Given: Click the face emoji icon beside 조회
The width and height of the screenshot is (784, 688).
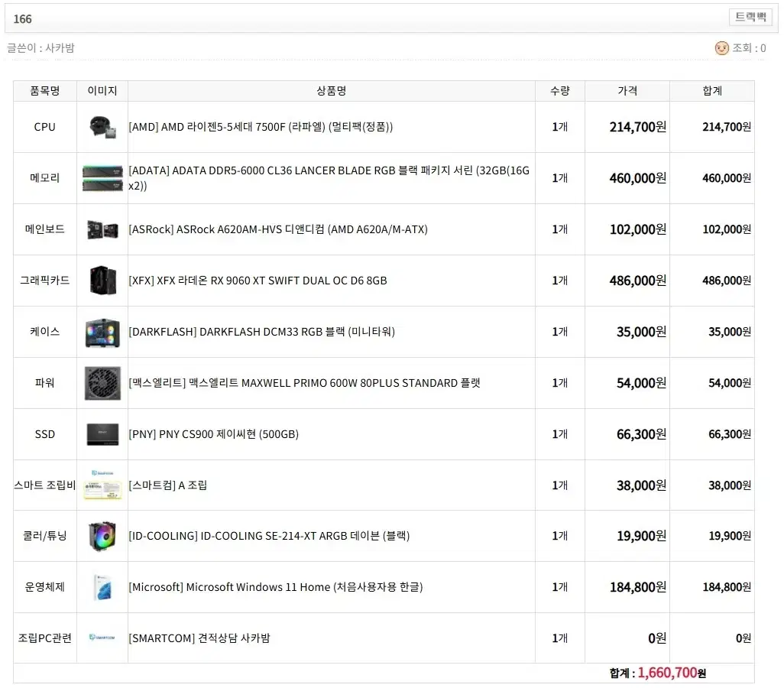Looking at the screenshot, I should pyautogui.click(x=721, y=47).
